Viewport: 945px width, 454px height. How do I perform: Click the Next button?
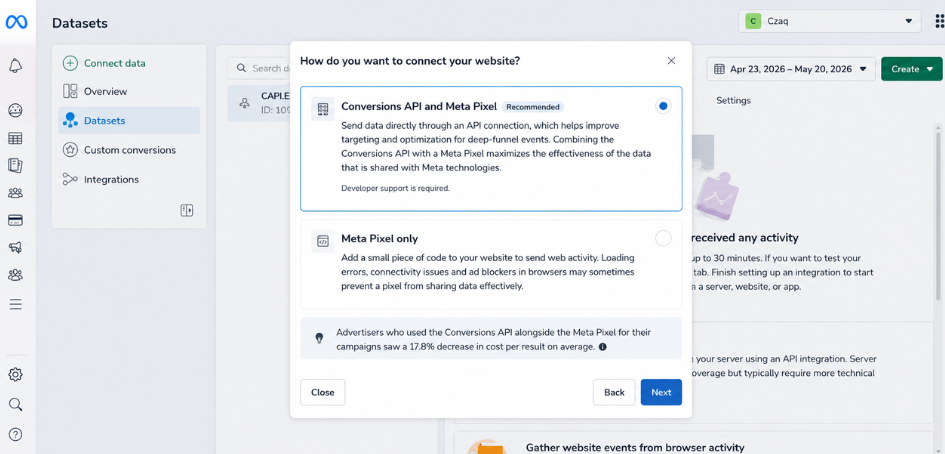(661, 392)
